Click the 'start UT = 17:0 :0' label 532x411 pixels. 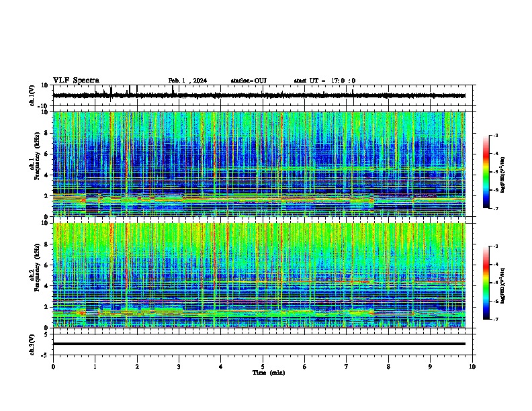pyautogui.click(x=324, y=81)
